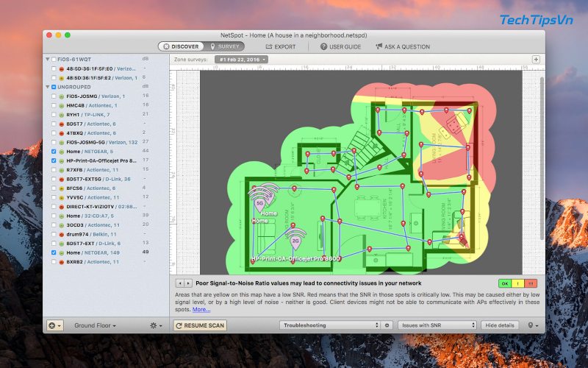Click the Hide details button
The height and width of the screenshot is (368, 588).
click(x=500, y=325)
